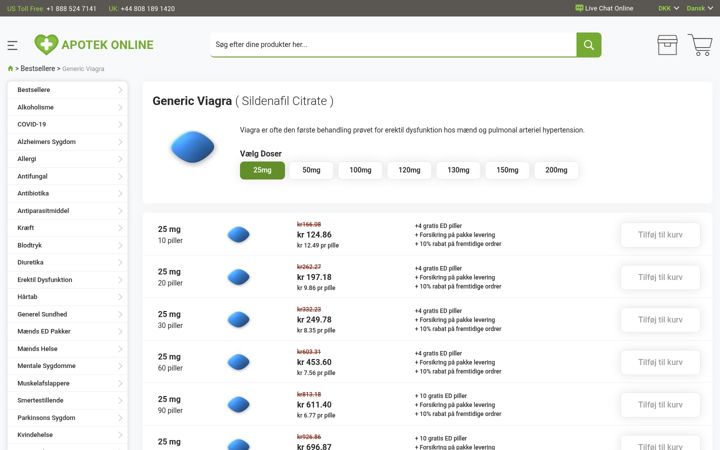This screenshot has height=450, width=720.
Task: Select the 200mg dose option
Action: [556, 170]
